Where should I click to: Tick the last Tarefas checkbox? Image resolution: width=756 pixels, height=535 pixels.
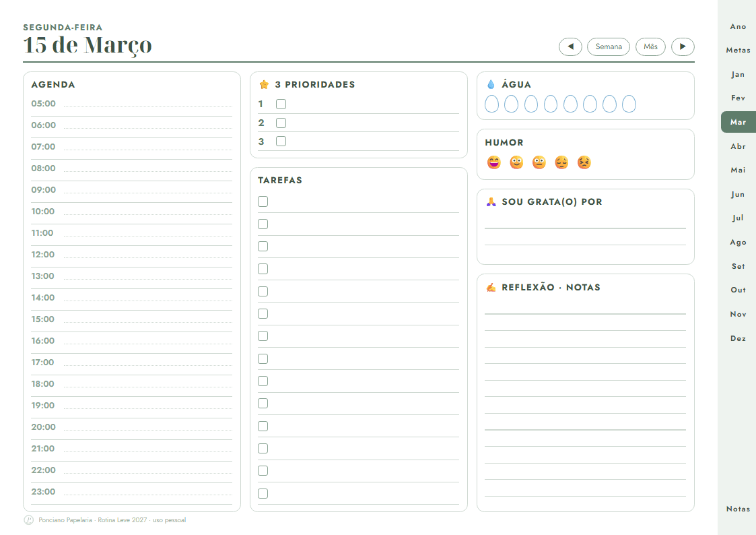[x=263, y=493]
